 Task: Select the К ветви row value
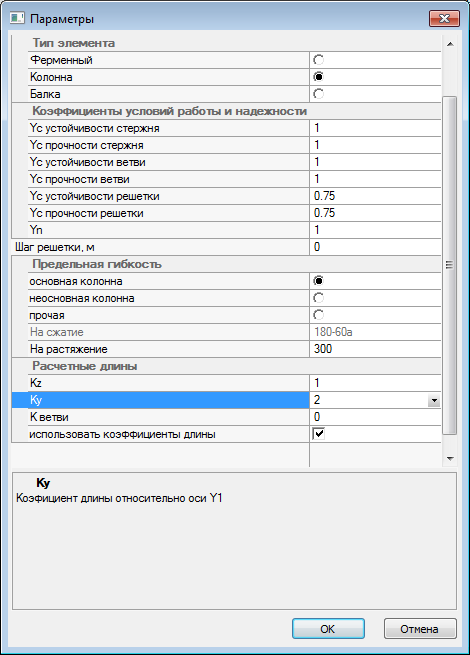[x=375, y=417]
